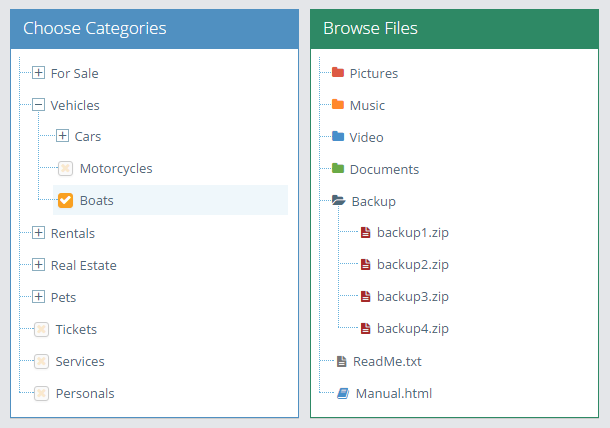Click the backup1.zip file icon
The image size is (610, 428).
[365, 232]
